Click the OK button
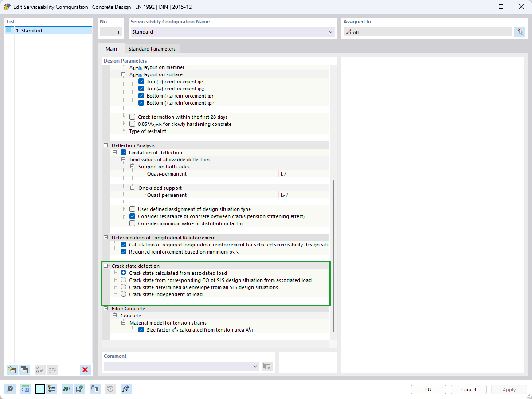This screenshot has width=532, height=399. click(x=428, y=390)
